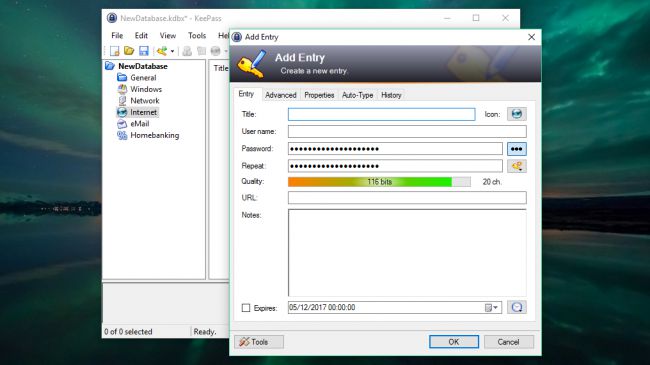The image size is (650, 365).
Task: Open a database with the folder icon
Action: tap(129, 51)
